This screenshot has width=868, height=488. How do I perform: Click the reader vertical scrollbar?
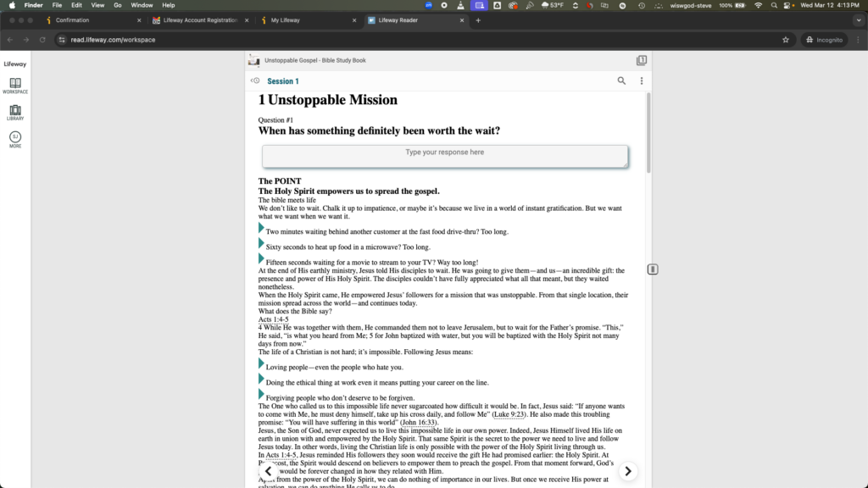648,133
